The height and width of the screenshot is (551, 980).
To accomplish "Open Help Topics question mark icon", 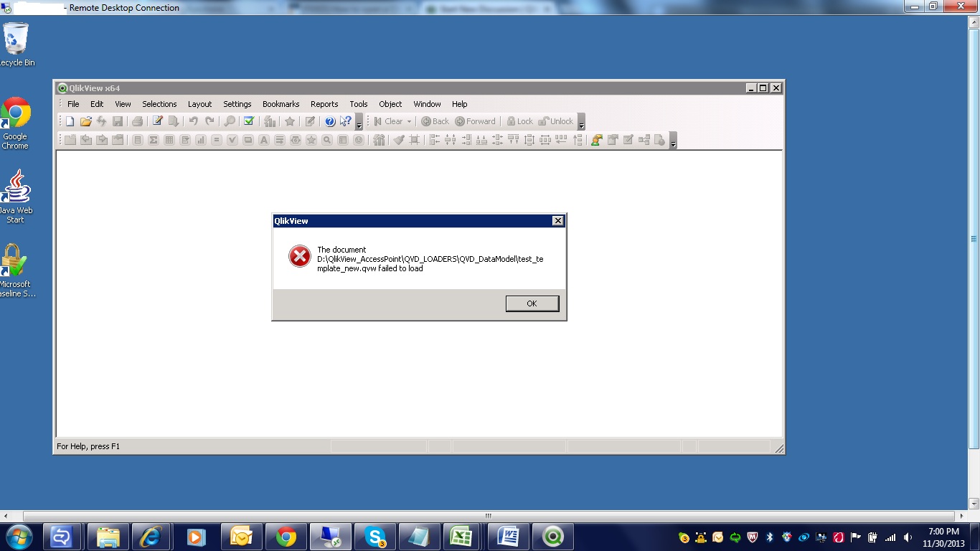I will point(330,121).
